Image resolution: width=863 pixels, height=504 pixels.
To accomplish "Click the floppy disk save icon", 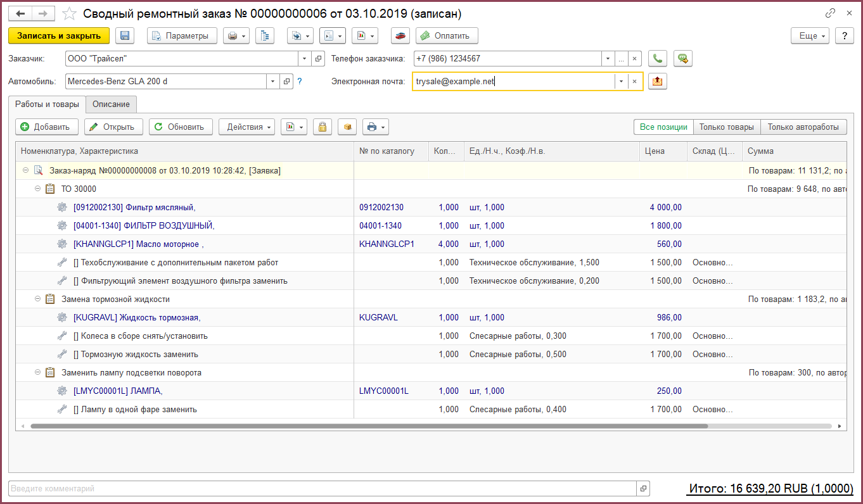I will tap(125, 36).
